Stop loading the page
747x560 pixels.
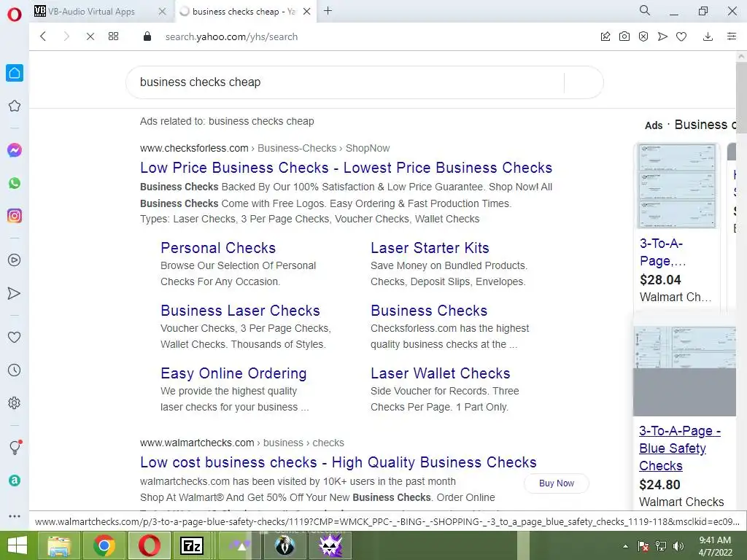coord(90,36)
